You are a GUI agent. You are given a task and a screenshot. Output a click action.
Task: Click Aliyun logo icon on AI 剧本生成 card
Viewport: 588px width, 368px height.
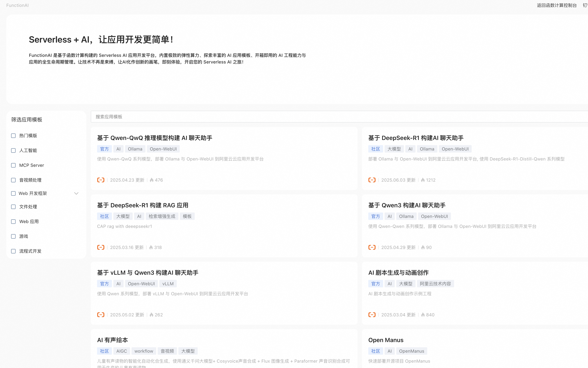(x=372, y=315)
